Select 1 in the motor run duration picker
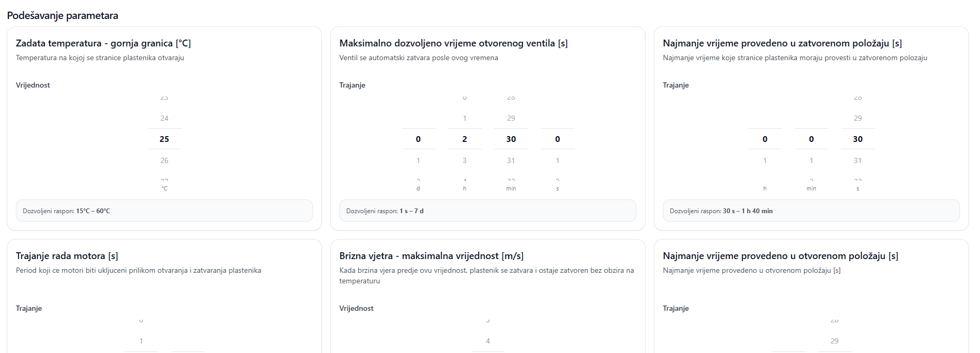The image size is (980, 353). click(x=141, y=341)
